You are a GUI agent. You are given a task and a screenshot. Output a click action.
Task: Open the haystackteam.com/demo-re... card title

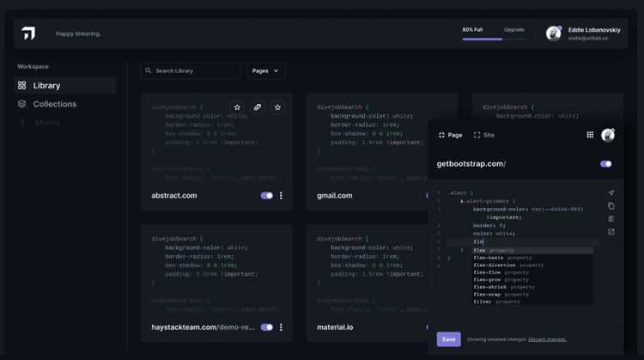pos(203,327)
